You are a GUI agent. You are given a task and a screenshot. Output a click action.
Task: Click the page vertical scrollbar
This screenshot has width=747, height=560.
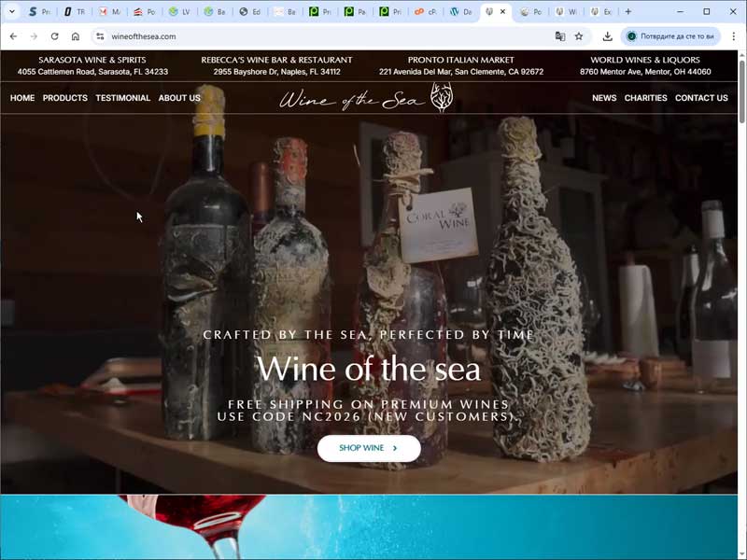coord(741,280)
